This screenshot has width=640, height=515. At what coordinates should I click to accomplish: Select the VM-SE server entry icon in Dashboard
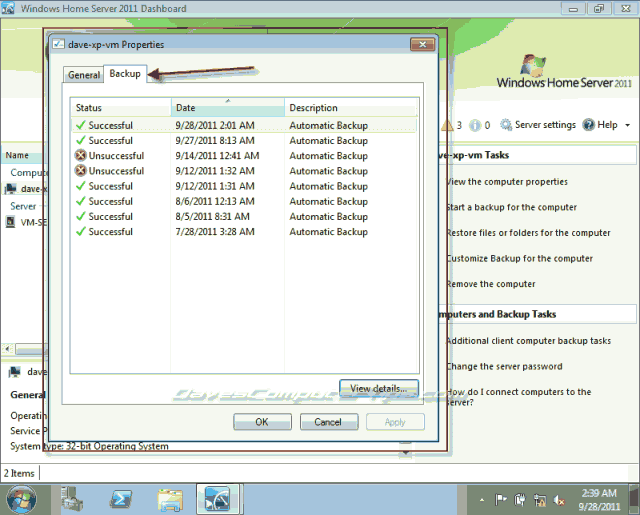[x=10, y=222]
